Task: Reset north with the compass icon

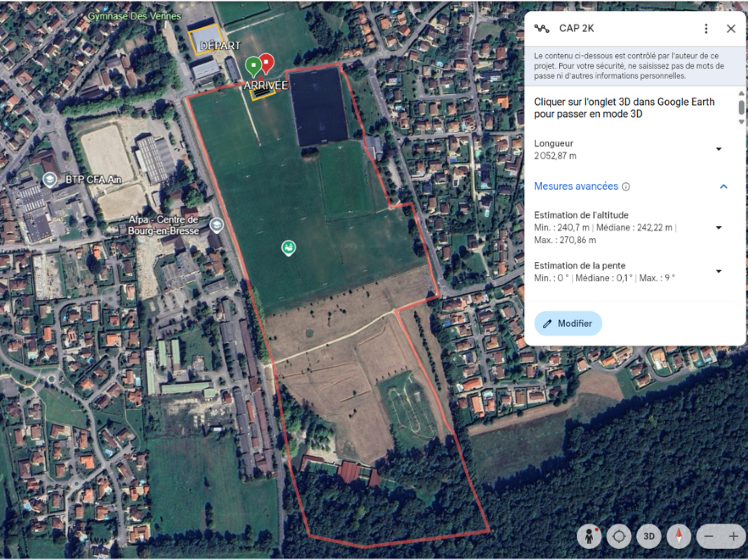Action: (x=679, y=536)
